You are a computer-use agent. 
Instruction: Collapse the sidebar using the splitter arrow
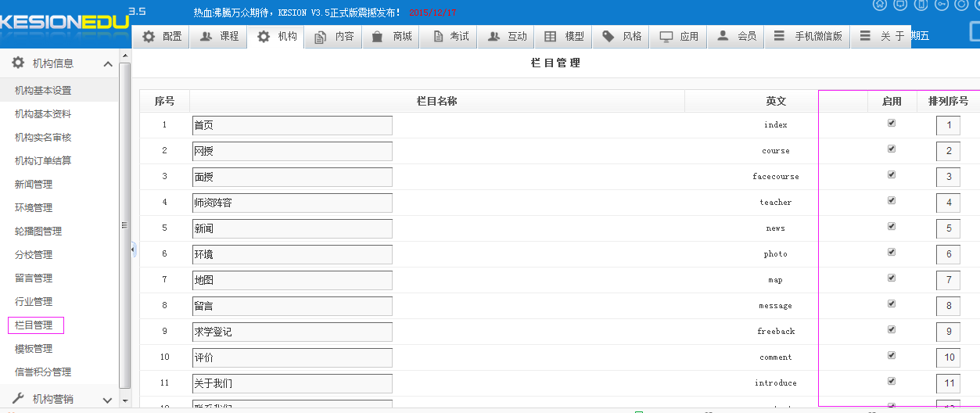(x=133, y=250)
